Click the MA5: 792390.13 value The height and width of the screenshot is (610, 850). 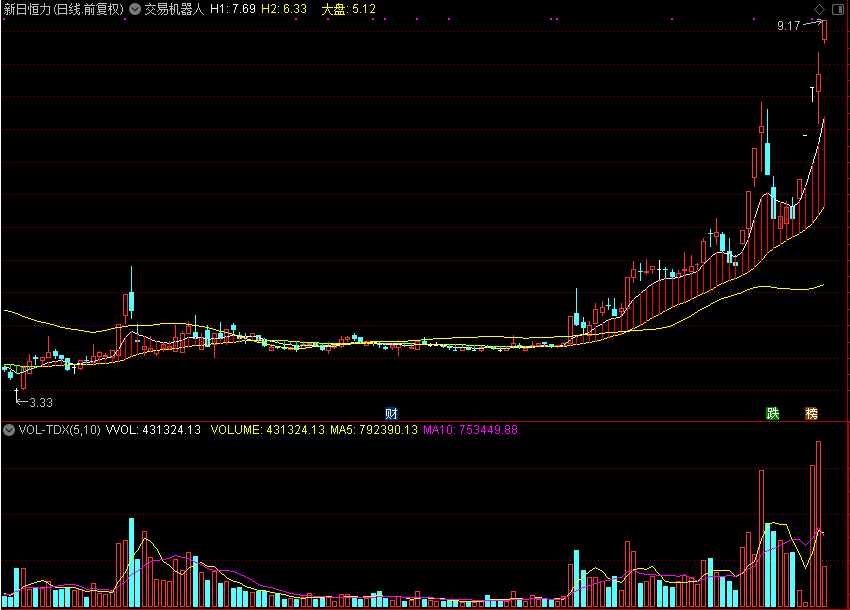click(x=374, y=430)
